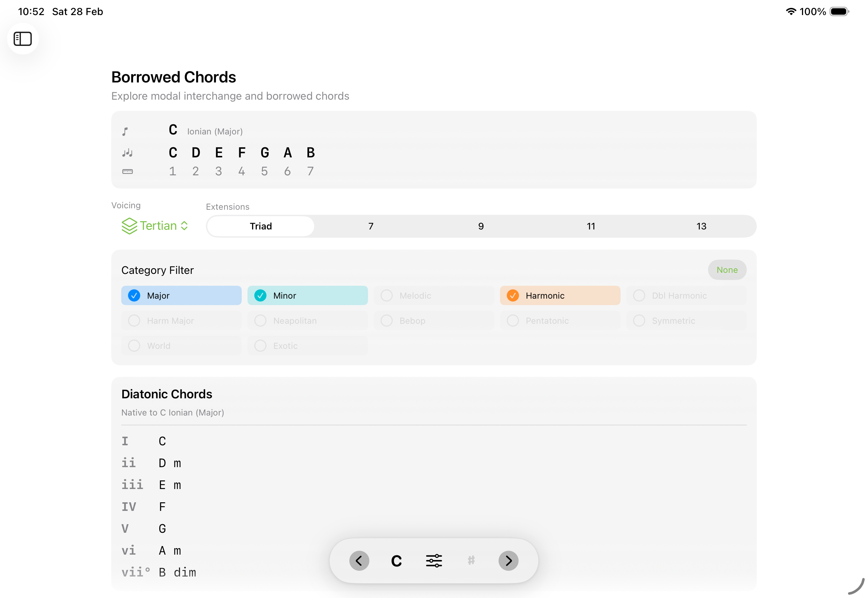Uncheck the Major category filter

point(181,296)
